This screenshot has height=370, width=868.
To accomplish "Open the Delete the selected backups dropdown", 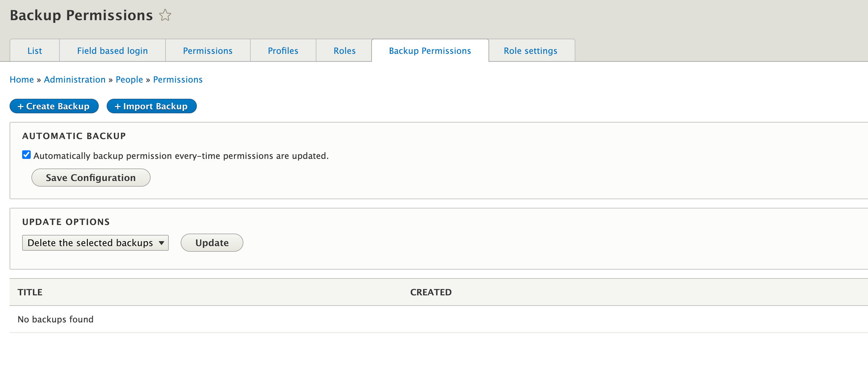I will [95, 242].
